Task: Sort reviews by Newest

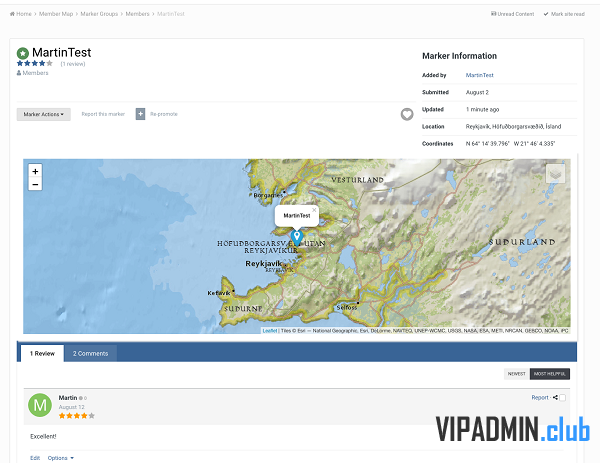Action: coord(517,374)
